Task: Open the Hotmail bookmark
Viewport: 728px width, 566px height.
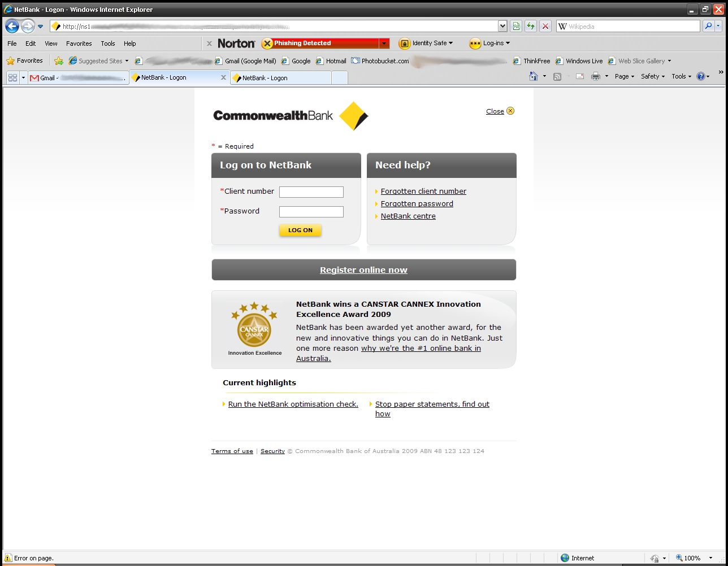Action: pyautogui.click(x=331, y=61)
